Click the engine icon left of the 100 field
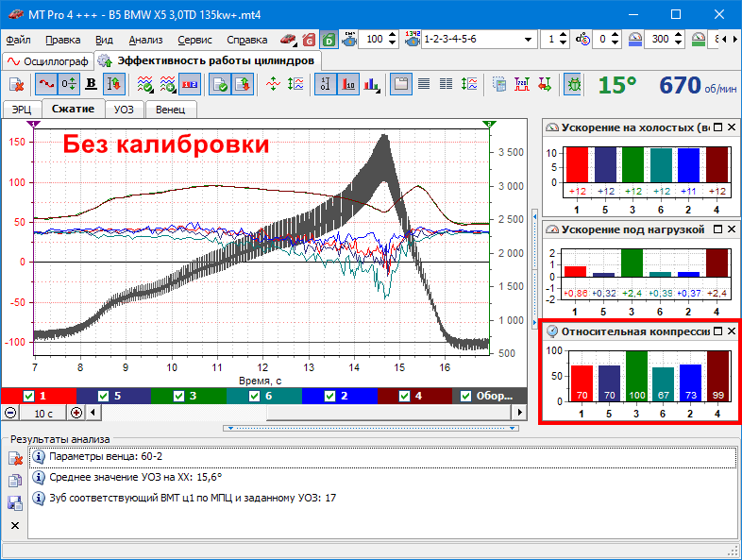Viewport: 742px width, 560px height. pyautogui.click(x=349, y=40)
